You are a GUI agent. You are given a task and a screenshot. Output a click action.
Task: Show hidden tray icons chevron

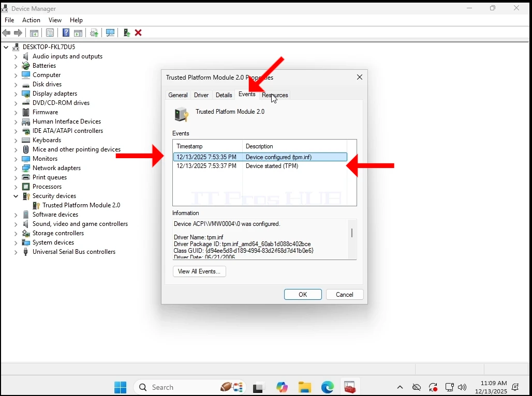[400, 387]
